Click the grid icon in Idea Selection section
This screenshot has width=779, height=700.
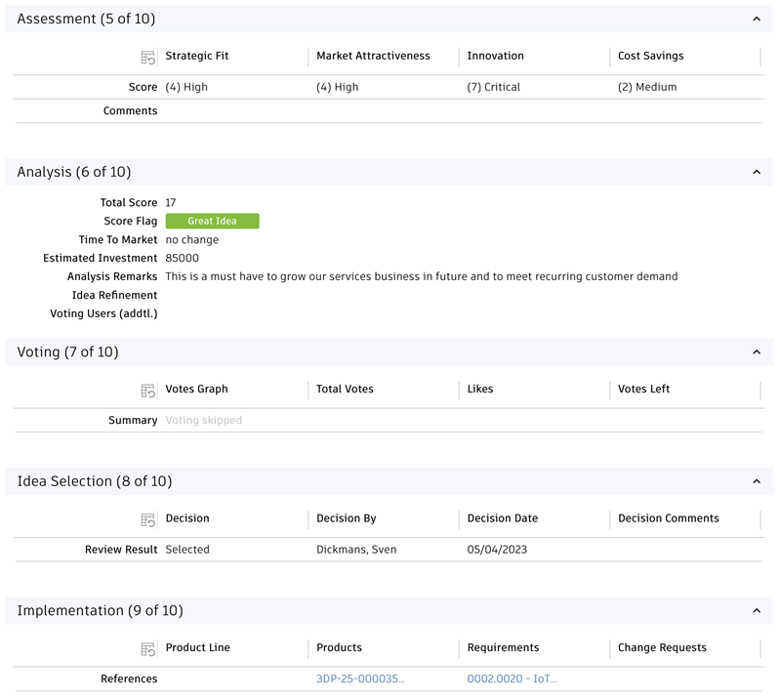[x=147, y=519]
